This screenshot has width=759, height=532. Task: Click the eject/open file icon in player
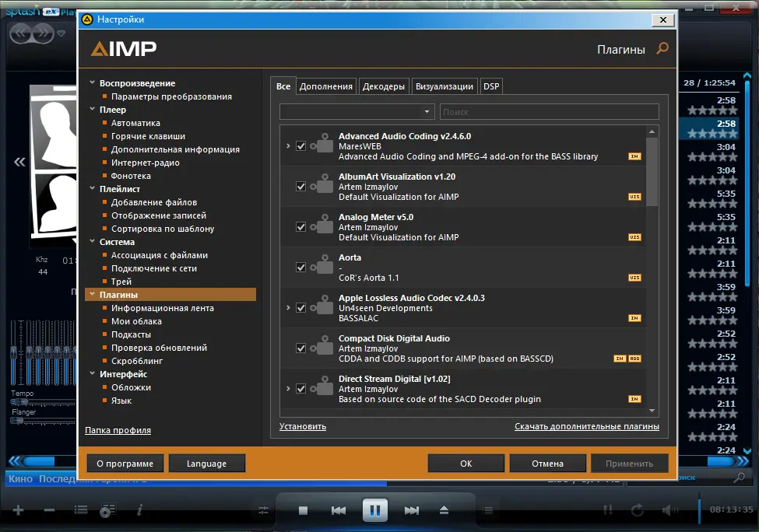pyautogui.click(x=444, y=510)
